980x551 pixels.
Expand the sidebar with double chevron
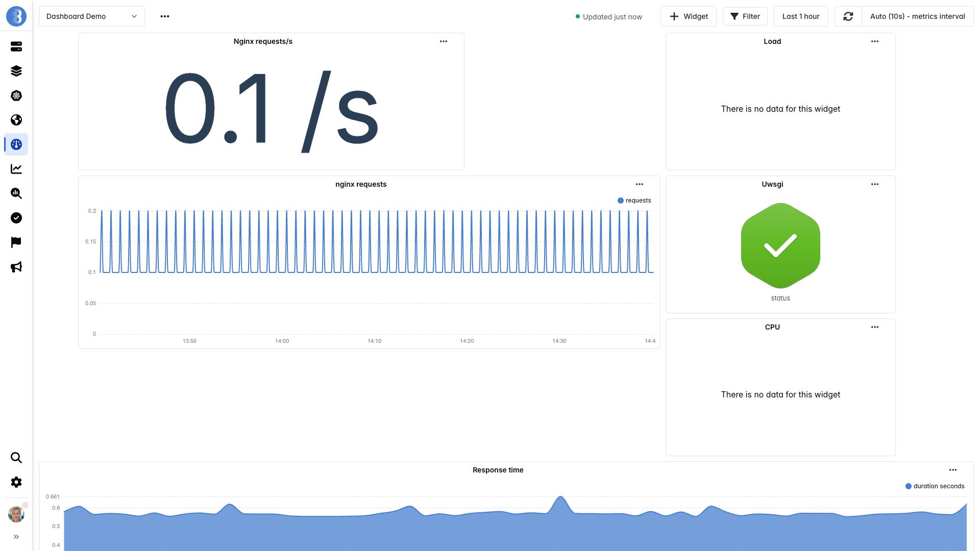coord(16,537)
